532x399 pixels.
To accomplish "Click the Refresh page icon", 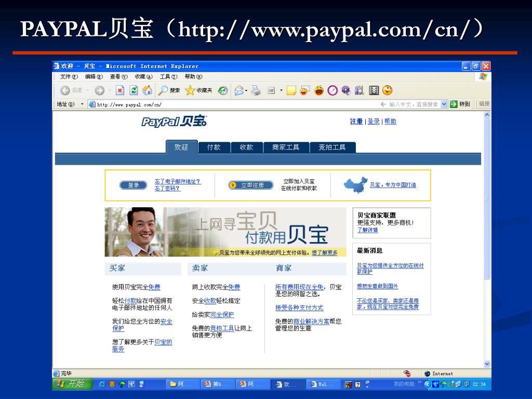I will click(134, 90).
